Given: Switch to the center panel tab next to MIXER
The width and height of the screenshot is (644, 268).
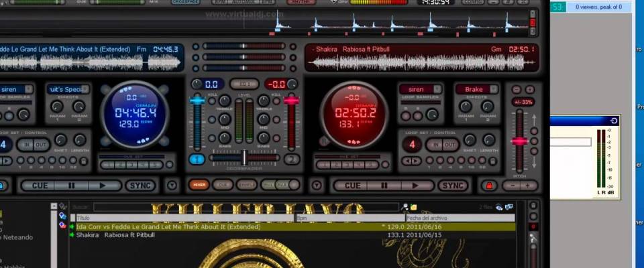Looking at the screenshot, I should pos(223,185).
